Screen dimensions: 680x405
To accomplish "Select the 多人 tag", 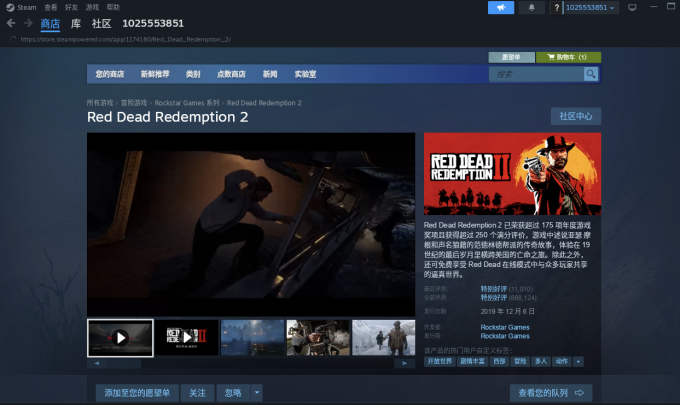I will coord(541,361).
